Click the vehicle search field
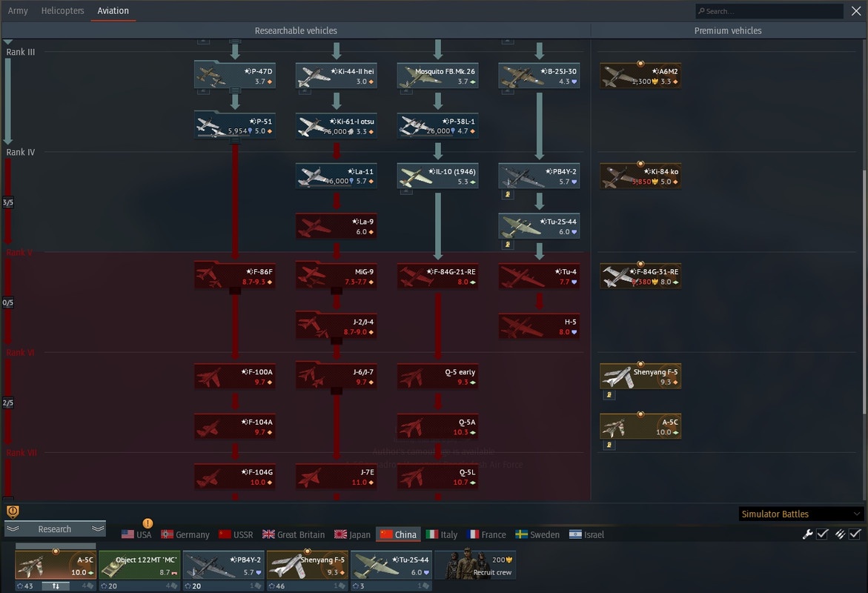 [x=769, y=11]
